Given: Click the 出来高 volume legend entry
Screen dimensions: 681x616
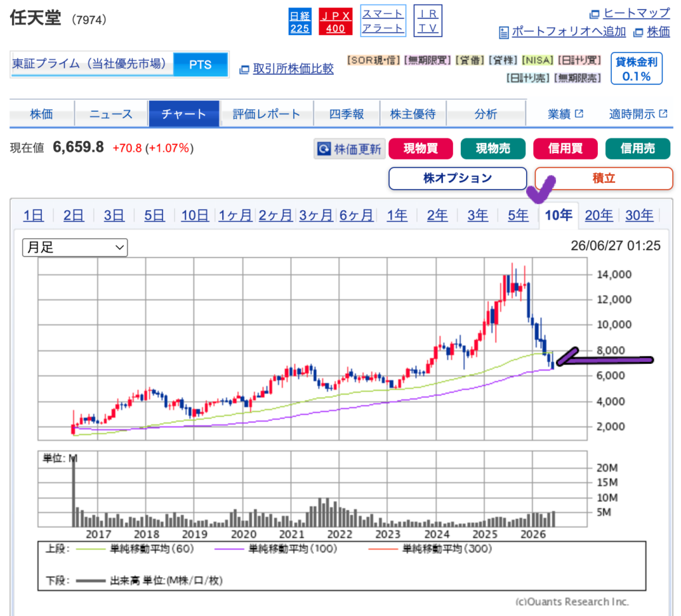Looking at the screenshot, I should pos(149,581).
